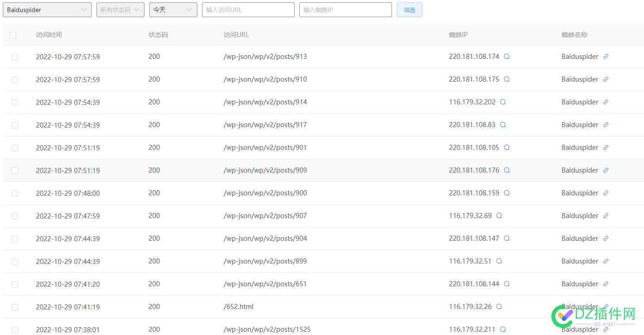Check the row for /wp-json/wp/v2/posts/910
Image resolution: width=644 pixels, height=335 pixels.
[x=15, y=80]
